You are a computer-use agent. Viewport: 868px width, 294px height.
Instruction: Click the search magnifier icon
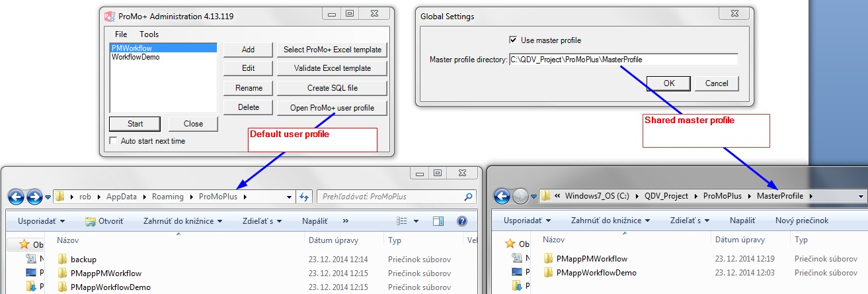point(469,197)
